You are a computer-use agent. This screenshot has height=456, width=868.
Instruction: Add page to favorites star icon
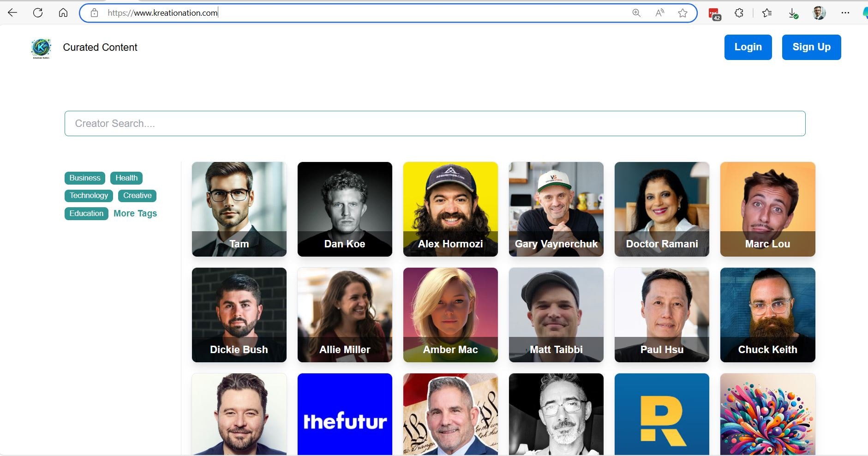pyautogui.click(x=683, y=13)
